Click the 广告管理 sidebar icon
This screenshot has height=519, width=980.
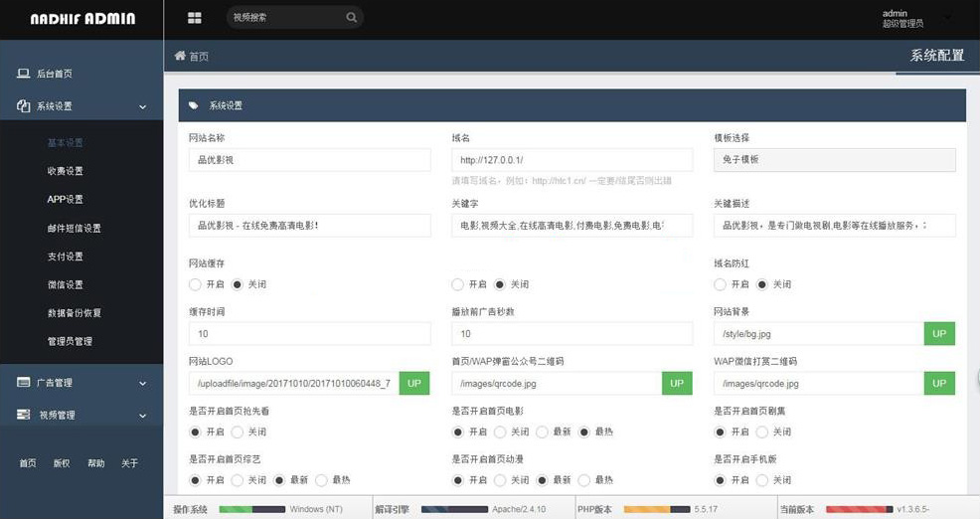23,383
